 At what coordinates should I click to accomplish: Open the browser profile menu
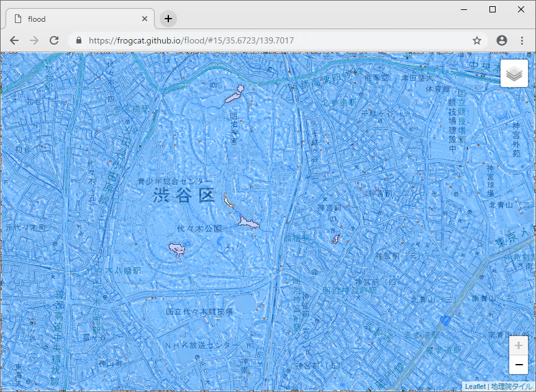tap(502, 40)
